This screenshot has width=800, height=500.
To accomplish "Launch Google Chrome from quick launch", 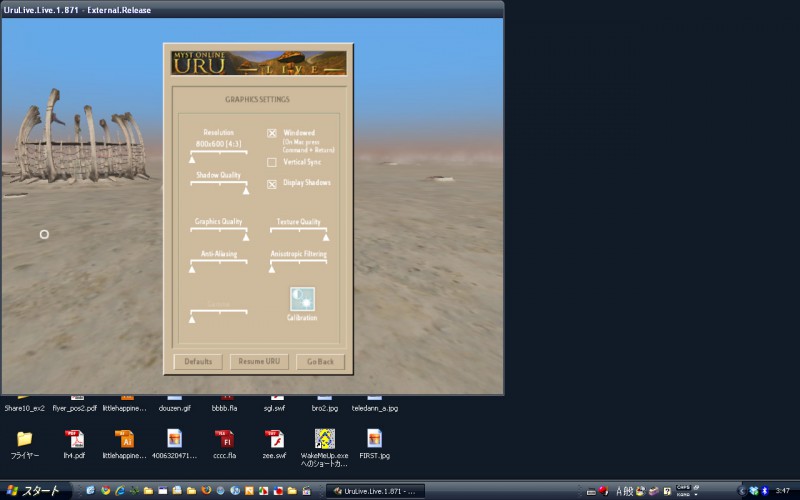I will (x=106, y=491).
